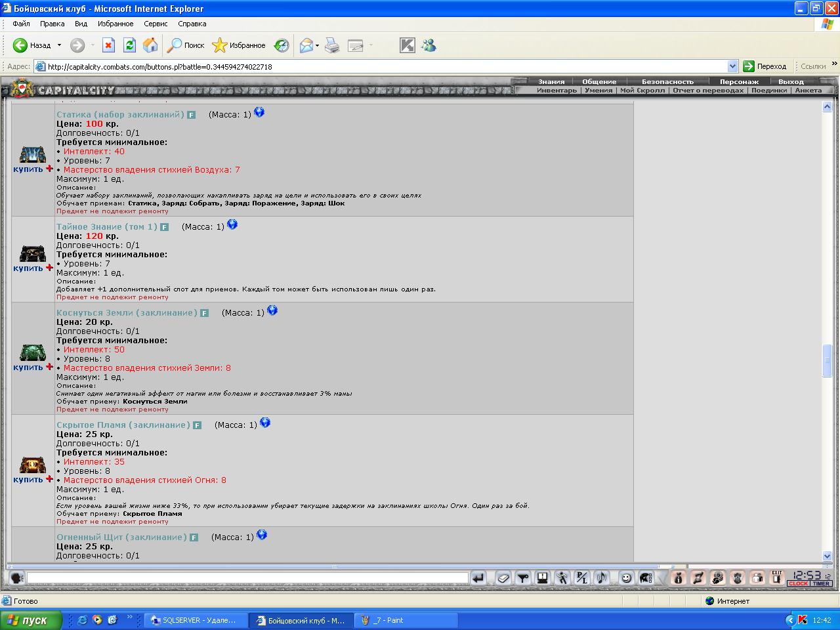This screenshot has width=840, height=630.
Task: Click the EXIT door icon
Action: click(x=777, y=578)
